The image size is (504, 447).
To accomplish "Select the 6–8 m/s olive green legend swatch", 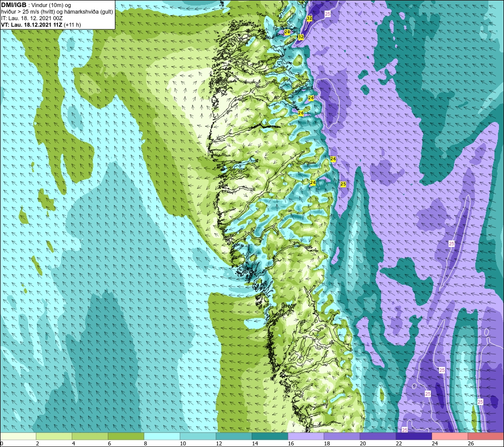I will click(126, 436).
